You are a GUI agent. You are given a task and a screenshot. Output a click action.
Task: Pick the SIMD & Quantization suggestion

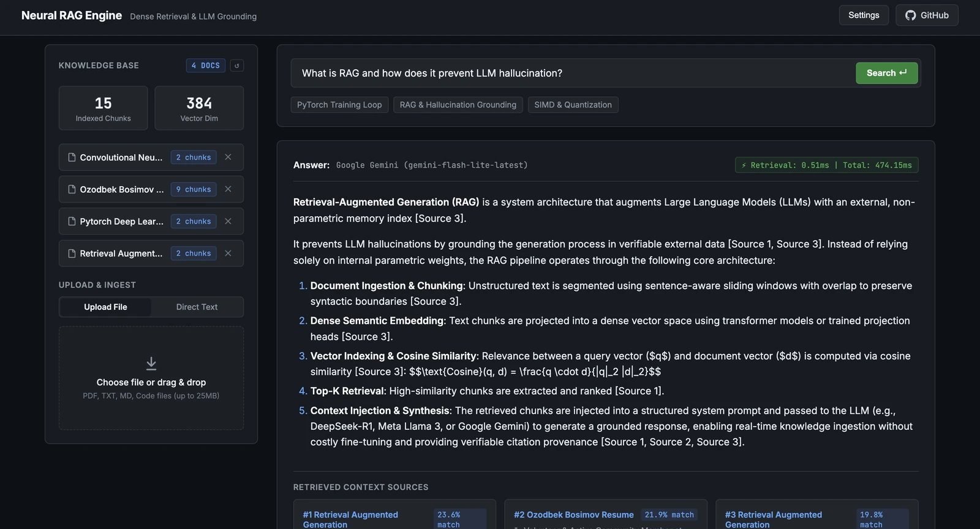pos(573,105)
